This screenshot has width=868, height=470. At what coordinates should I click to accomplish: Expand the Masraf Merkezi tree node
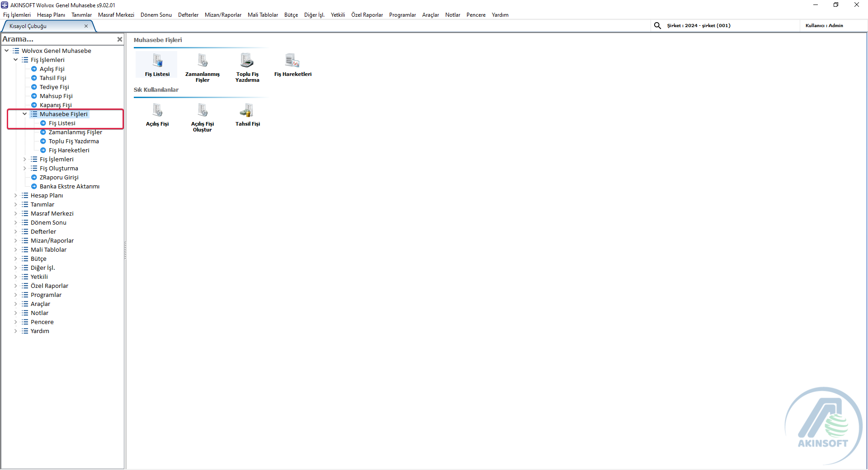(x=16, y=213)
